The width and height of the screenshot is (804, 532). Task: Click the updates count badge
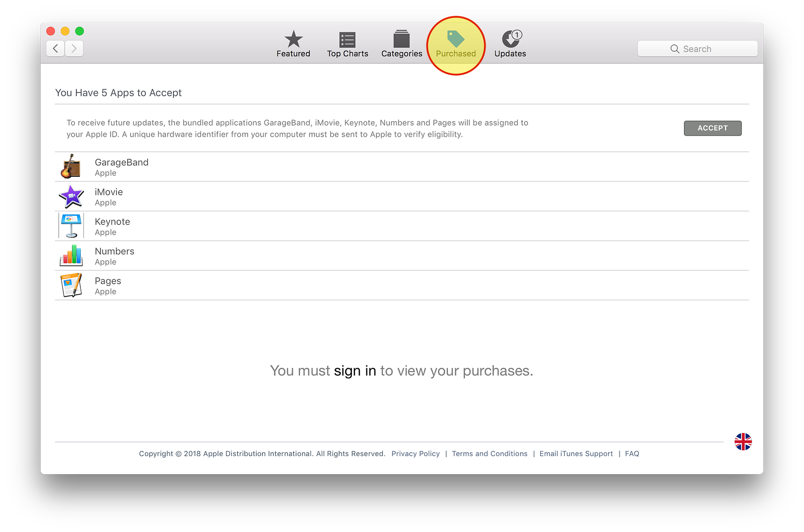pyautogui.click(x=517, y=35)
